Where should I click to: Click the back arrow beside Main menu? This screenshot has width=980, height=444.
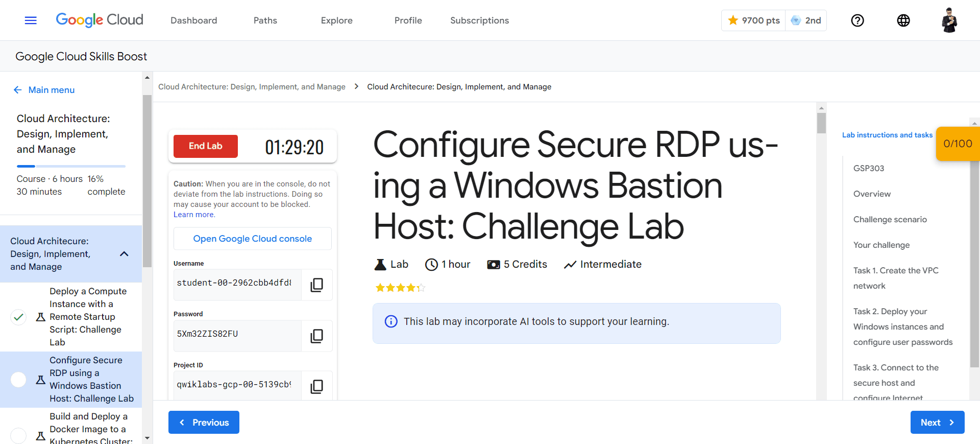tap(18, 90)
